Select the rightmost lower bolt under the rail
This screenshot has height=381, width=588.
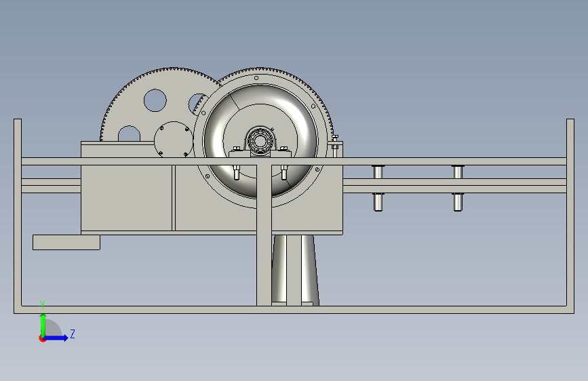[458, 202]
